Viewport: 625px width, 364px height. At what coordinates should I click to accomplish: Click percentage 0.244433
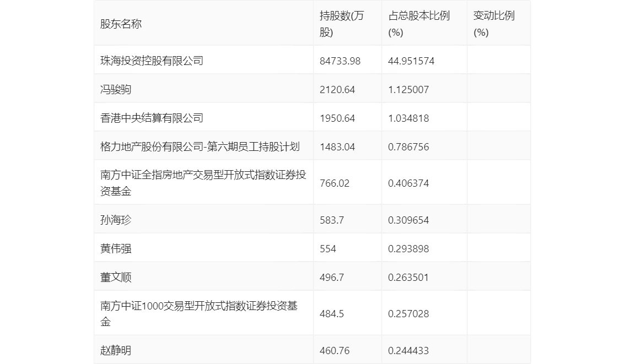point(408,351)
